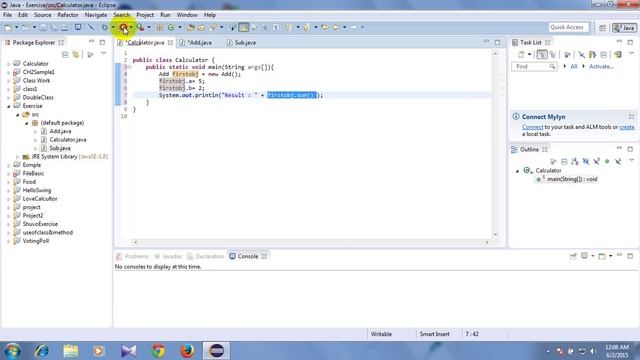Click Open Console icon in Console toolbar

[x=602, y=256]
